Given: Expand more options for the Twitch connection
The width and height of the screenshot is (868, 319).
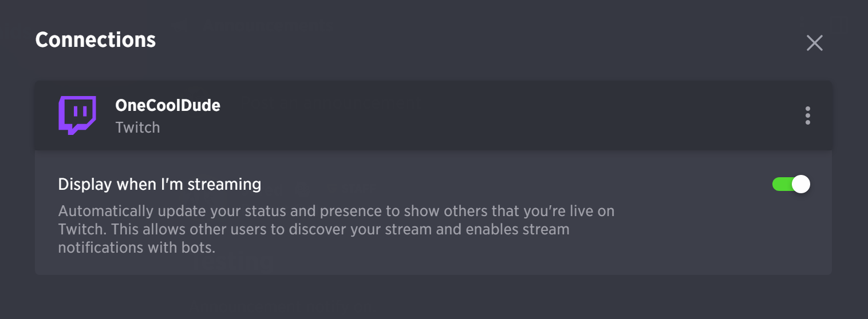Looking at the screenshot, I should (x=807, y=115).
